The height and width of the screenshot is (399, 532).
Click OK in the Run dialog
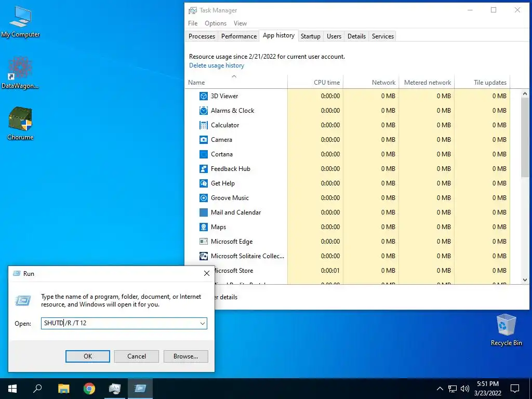(x=87, y=356)
